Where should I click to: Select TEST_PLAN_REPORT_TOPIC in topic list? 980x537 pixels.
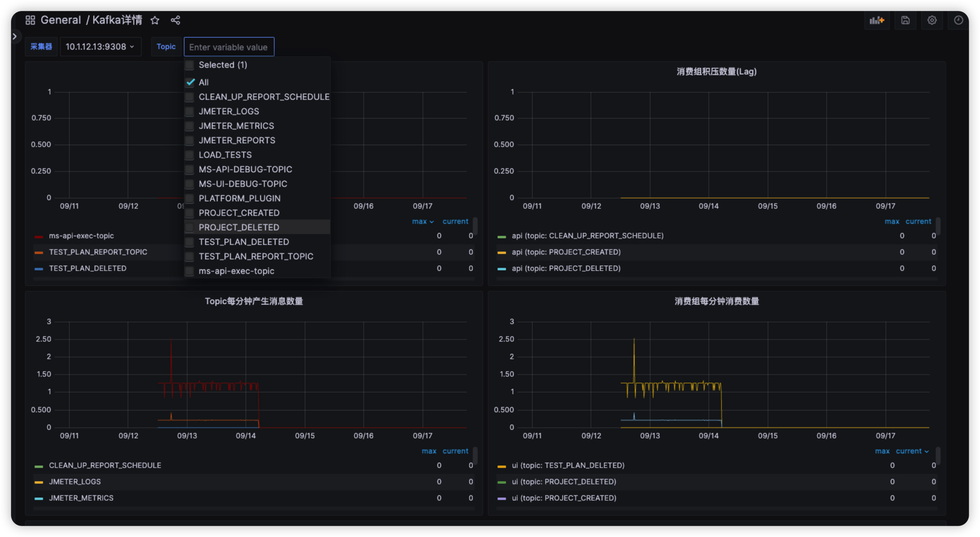[257, 256]
